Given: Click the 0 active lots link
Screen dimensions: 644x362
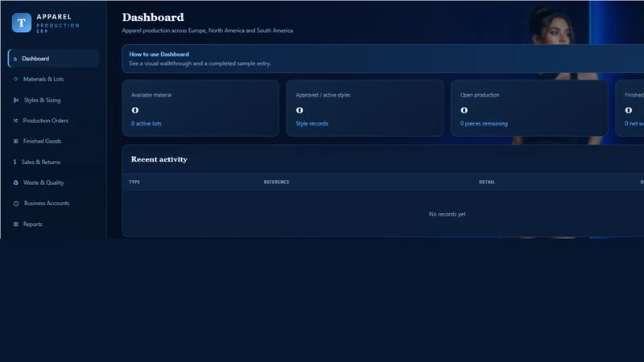Looking at the screenshot, I should pos(147,124).
